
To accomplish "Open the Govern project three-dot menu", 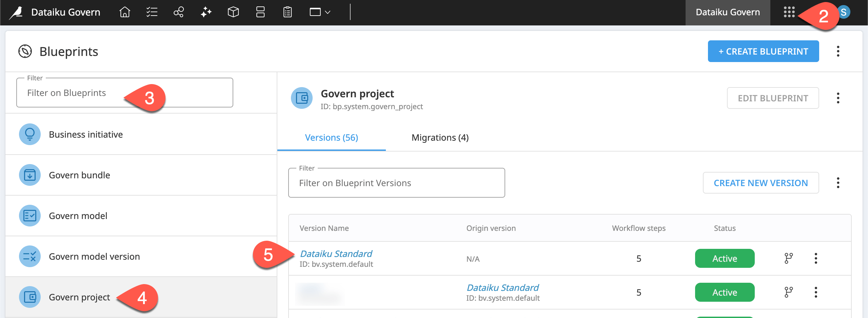I will [838, 98].
